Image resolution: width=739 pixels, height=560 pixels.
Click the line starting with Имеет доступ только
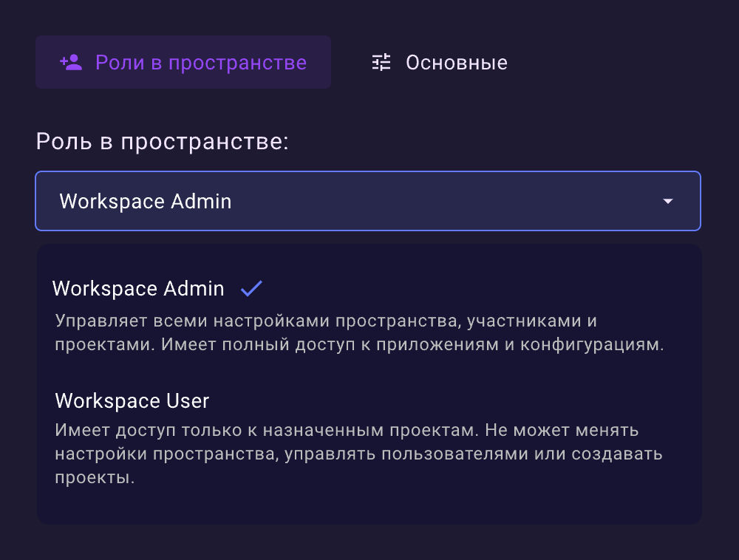(347, 429)
